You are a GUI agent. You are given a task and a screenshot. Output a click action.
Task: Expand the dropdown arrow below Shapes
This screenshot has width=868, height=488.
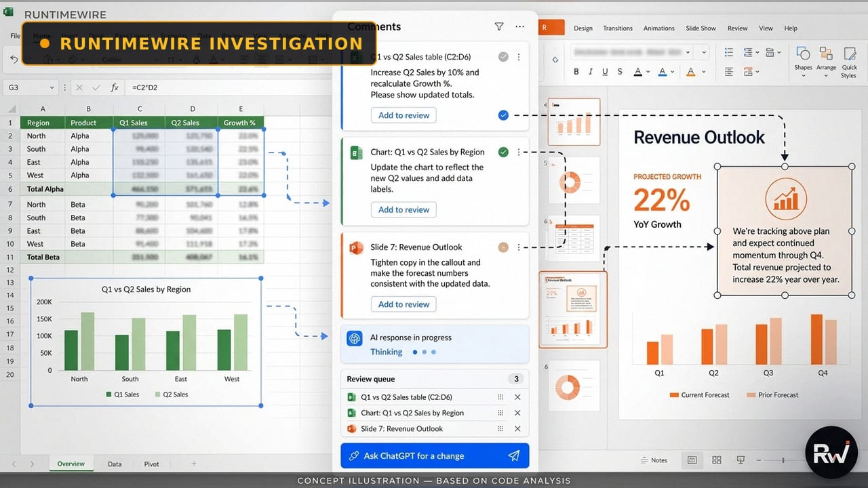[803, 75]
